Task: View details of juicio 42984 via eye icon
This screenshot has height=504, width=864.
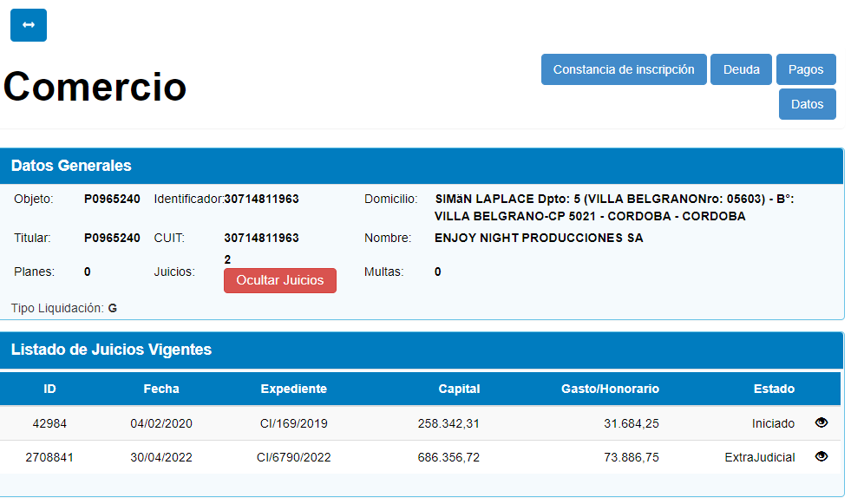Action: [821, 423]
